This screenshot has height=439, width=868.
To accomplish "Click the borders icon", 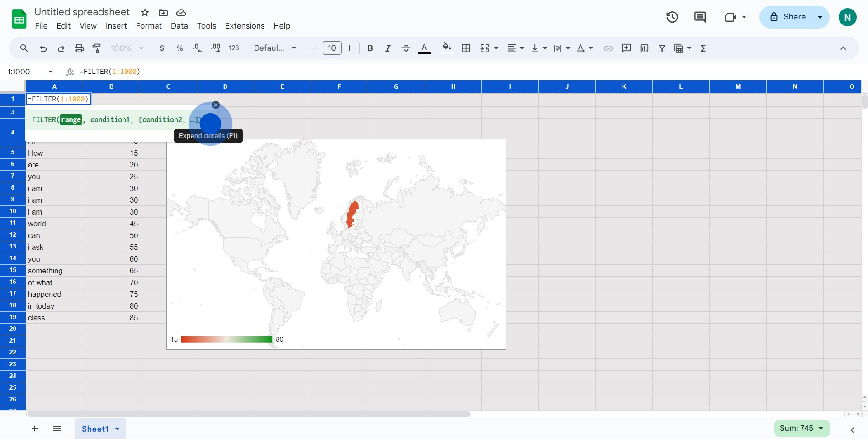I will (x=466, y=48).
